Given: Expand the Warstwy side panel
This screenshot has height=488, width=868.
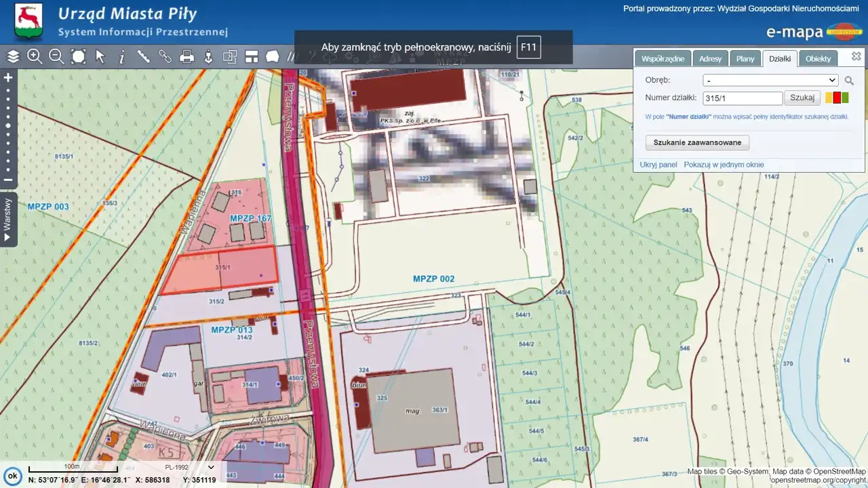Looking at the screenshot, I should point(8,220).
